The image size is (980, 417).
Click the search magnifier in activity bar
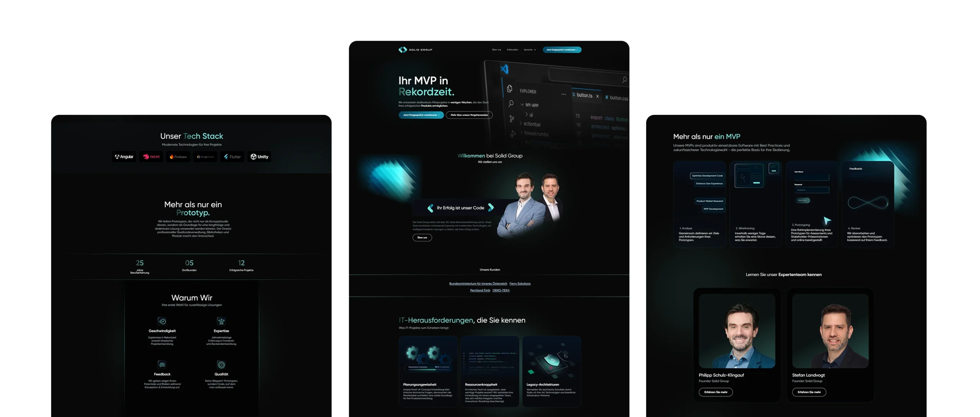[511, 103]
